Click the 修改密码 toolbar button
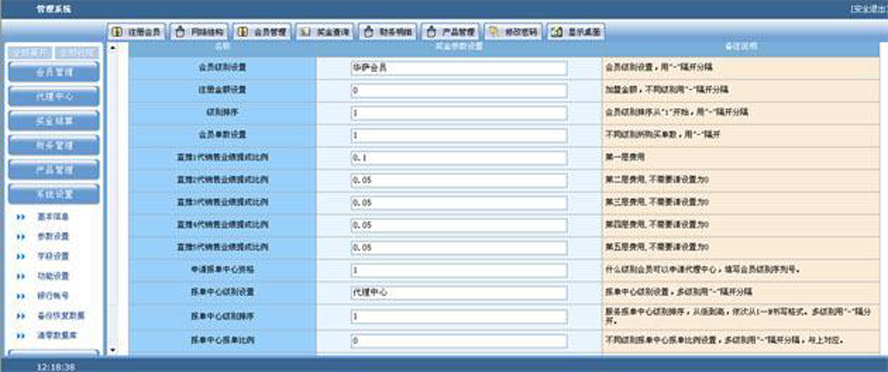 [514, 32]
